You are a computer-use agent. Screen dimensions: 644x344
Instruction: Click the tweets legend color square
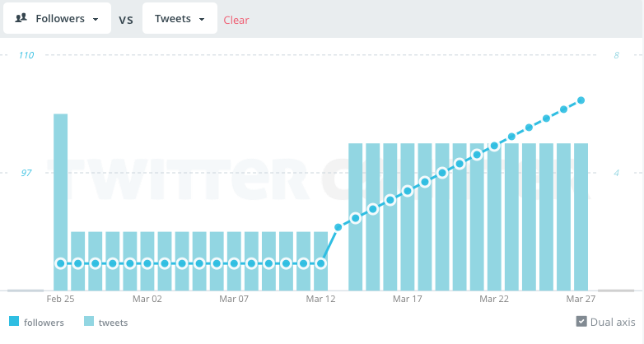90,323
